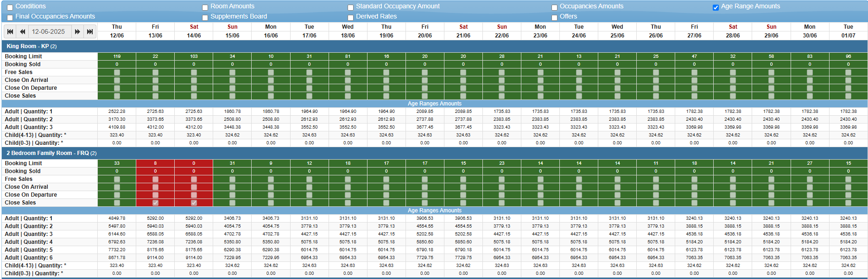Viewport: 868px width, 279px height.
Task: Enable the Room Amounts display option
Action: 205,6
